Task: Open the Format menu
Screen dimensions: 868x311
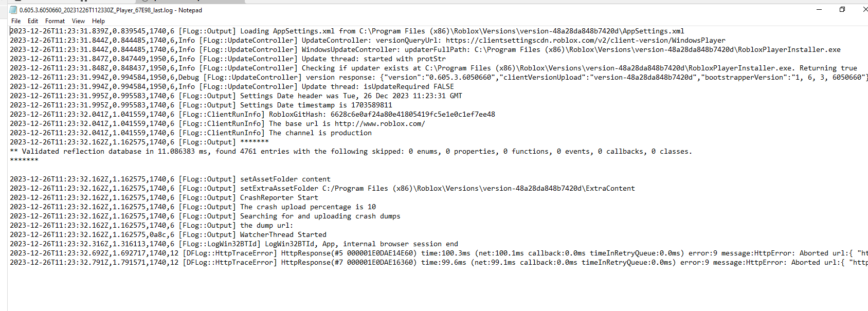Action: (x=55, y=21)
